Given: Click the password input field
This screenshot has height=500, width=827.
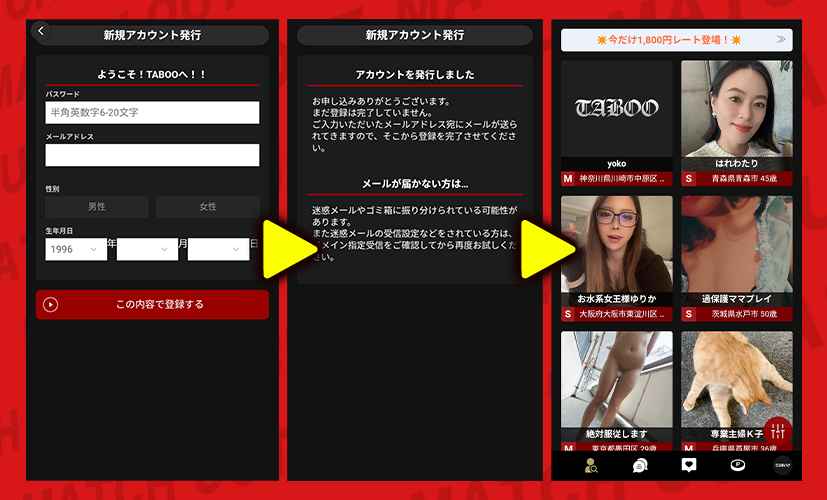Looking at the screenshot, I should (152, 112).
